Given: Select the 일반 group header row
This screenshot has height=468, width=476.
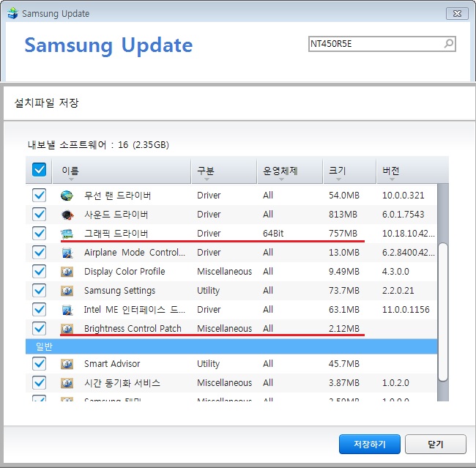Looking at the screenshot, I should pyautogui.click(x=231, y=346).
